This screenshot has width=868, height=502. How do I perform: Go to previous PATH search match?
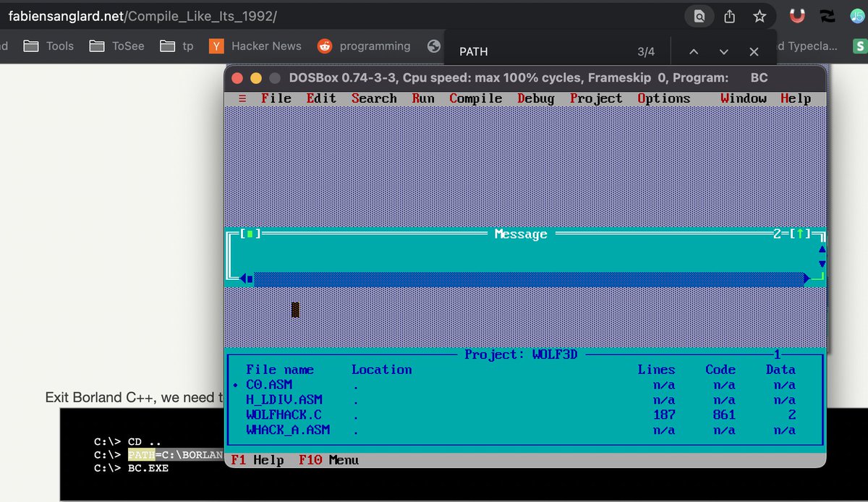[693, 51]
